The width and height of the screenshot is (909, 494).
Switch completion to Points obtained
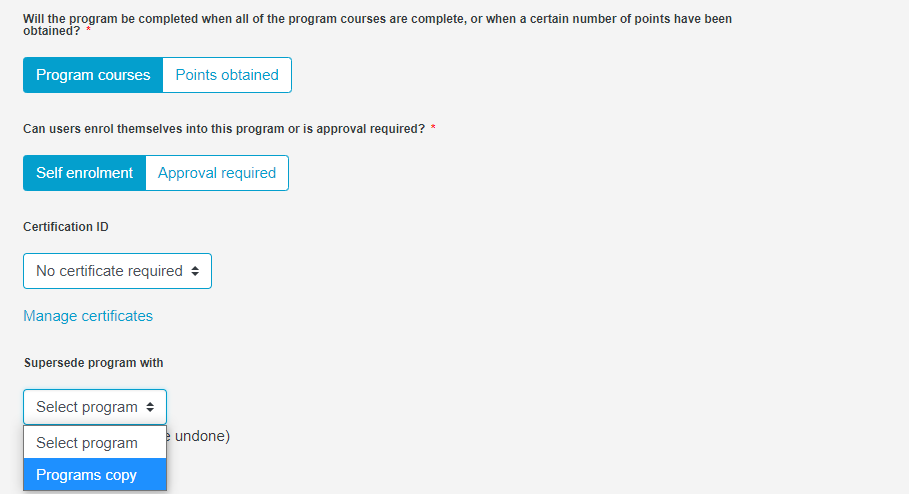click(x=227, y=75)
